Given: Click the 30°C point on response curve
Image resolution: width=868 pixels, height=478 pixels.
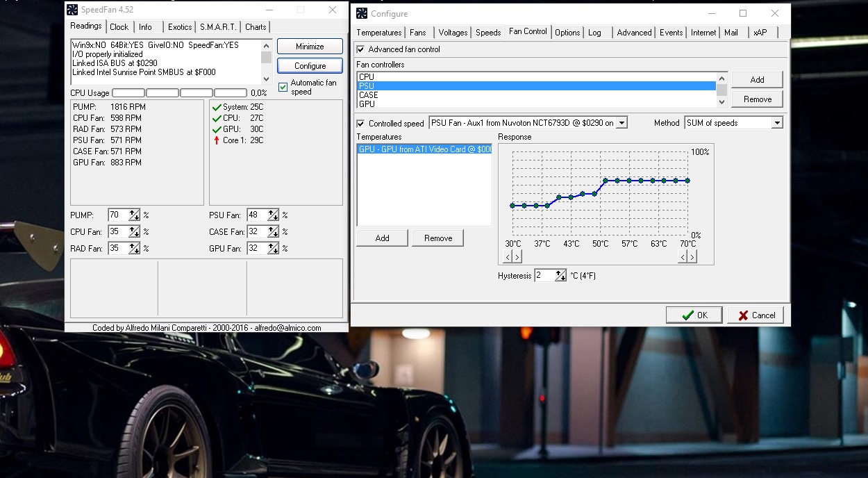Looking at the screenshot, I should 512,206.
